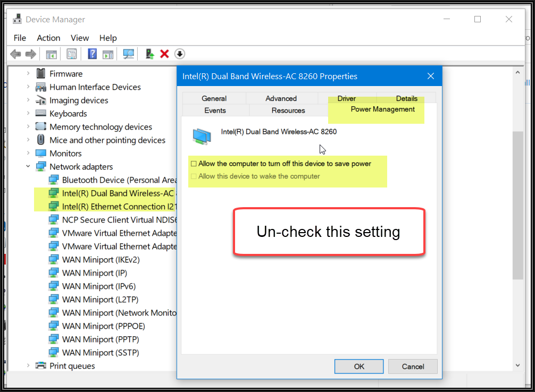Select WAN Miniport (IP) entry
This screenshot has width=535, height=392.
click(x=95, y=272)
